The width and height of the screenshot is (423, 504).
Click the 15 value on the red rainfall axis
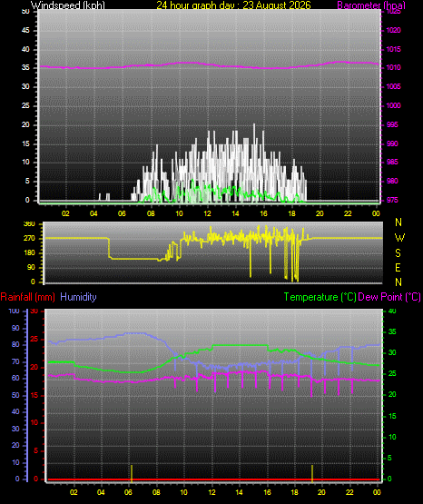34,395
